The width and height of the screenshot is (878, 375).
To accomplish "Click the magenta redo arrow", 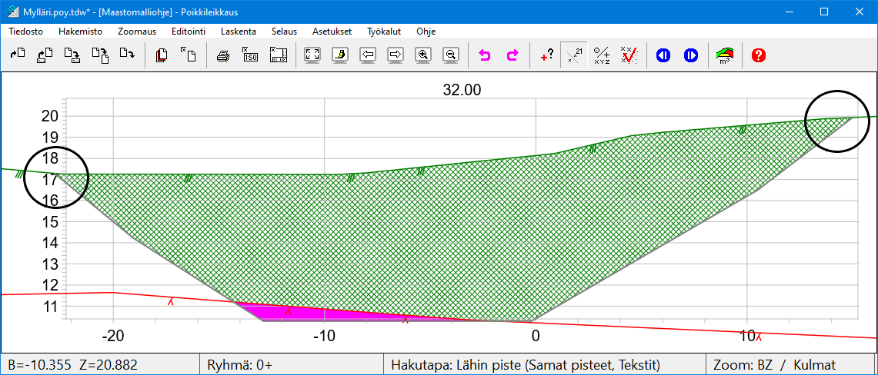I will (x=512, y=55).
